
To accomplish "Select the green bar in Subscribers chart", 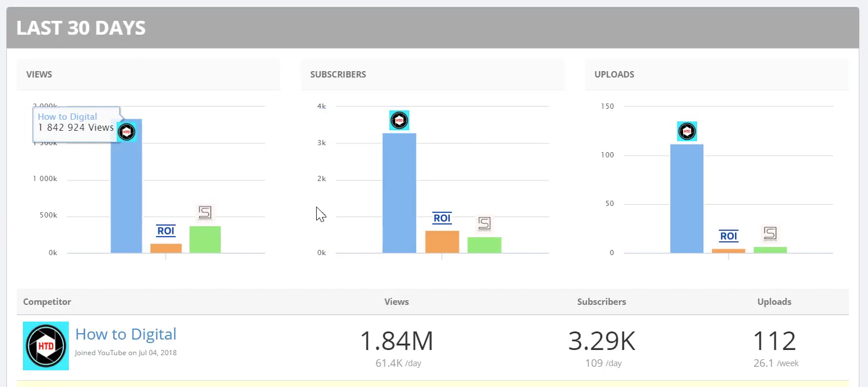I will click(484, 245).
